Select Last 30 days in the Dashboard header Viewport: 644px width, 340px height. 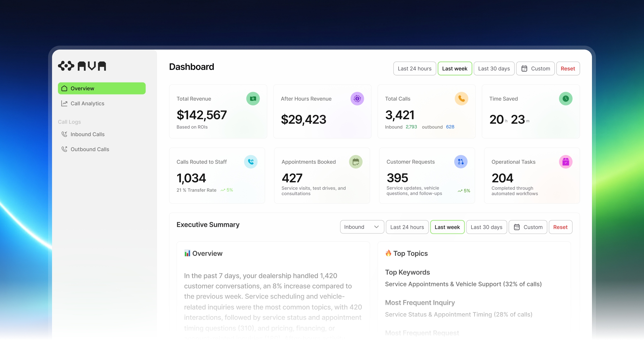[x=494, y=68]
